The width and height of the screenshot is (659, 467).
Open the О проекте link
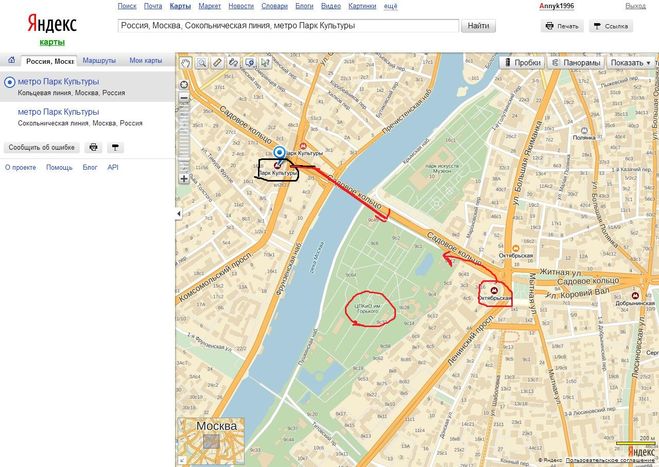pos(21,167)
